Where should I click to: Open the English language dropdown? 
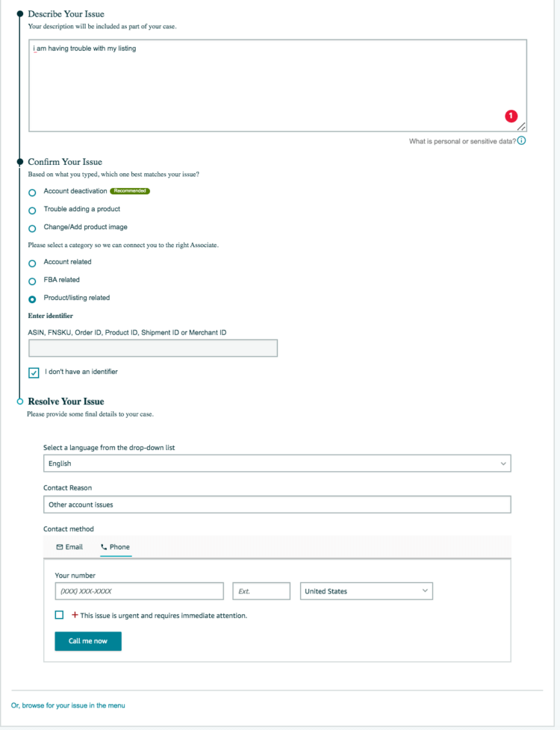(277, 464)
